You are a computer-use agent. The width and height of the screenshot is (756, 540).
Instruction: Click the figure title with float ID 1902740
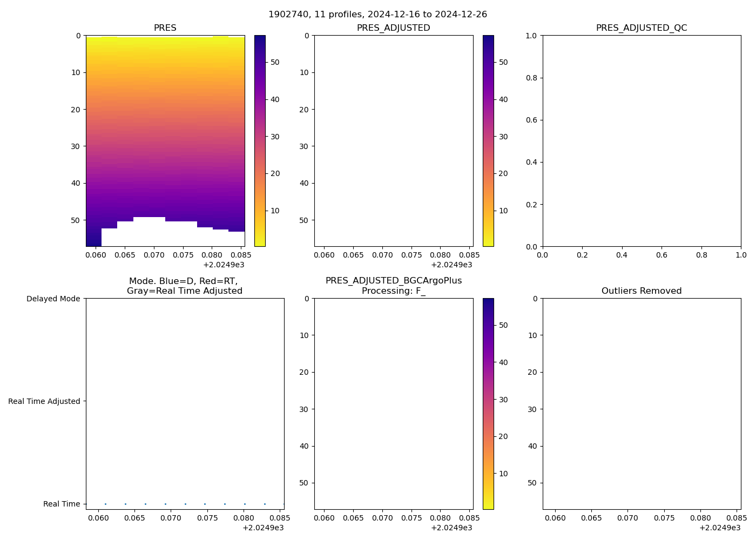pyautogui.click(x=377, y=14)
